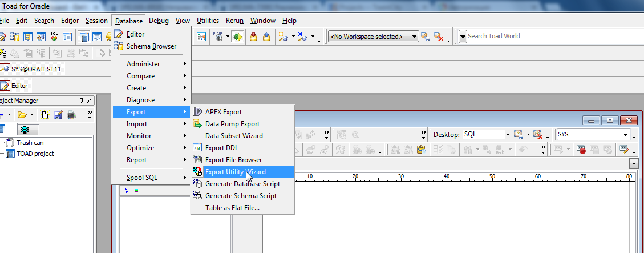Click the Export Utility Wizard icon in submenu
This screenshot has height=253, width=644.
point(197,172)
